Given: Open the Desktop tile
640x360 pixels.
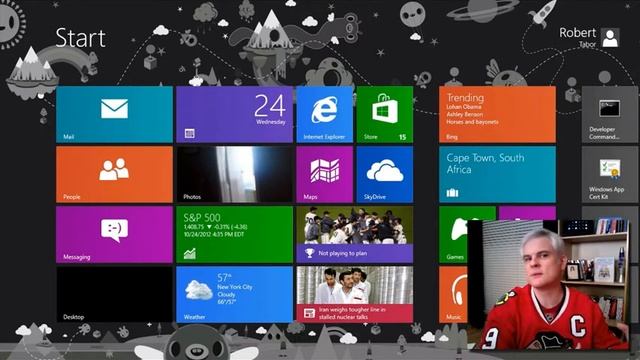Looking at the screenshot, I should (114, 295).
